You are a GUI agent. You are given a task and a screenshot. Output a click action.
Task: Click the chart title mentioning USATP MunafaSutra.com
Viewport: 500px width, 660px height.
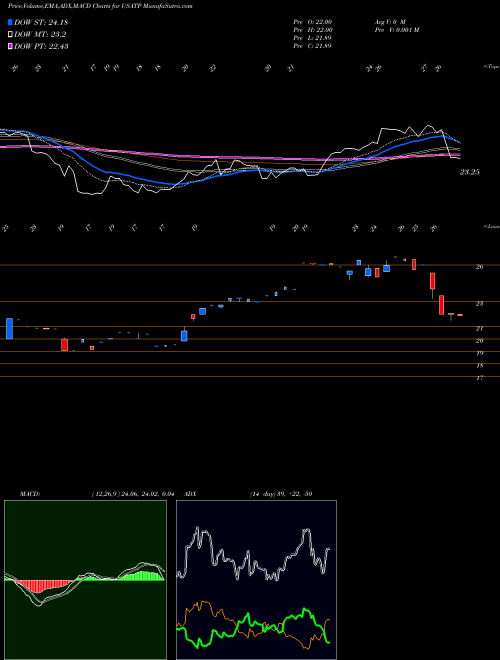(100, 7)
